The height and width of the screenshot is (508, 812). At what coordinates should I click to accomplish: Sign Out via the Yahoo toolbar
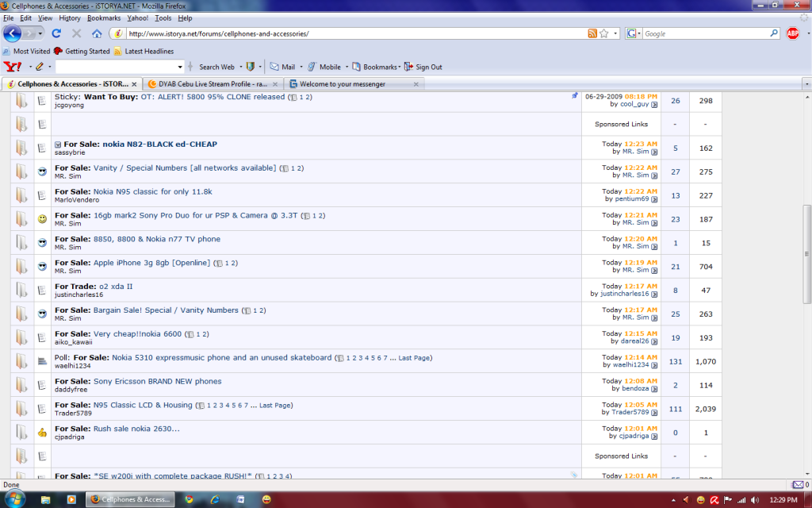(x=428, y=67)
